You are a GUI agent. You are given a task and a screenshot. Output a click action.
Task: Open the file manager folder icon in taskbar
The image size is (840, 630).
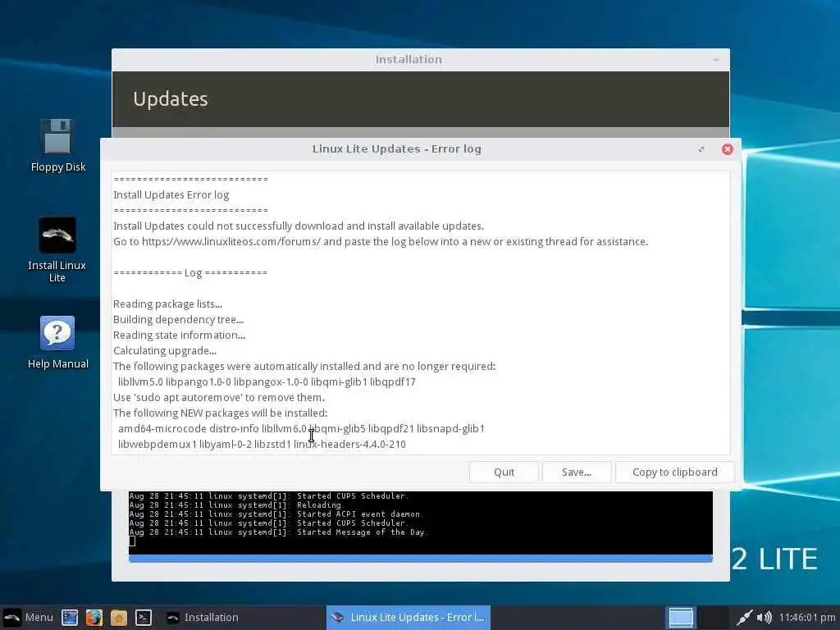(119, 617)
